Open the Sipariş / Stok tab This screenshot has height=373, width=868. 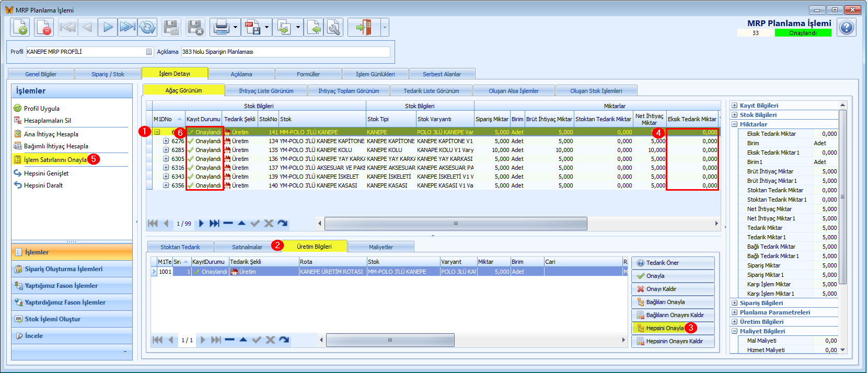(x=108, y=74)
